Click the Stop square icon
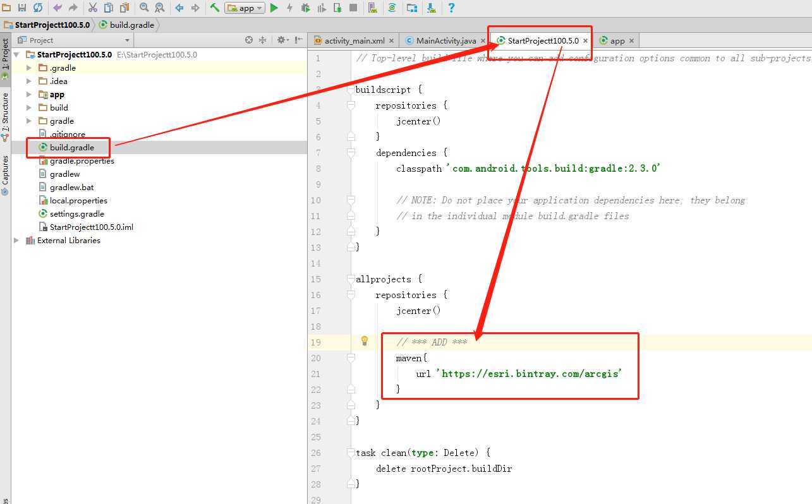812x504 pixels. [x=353, y=8]
